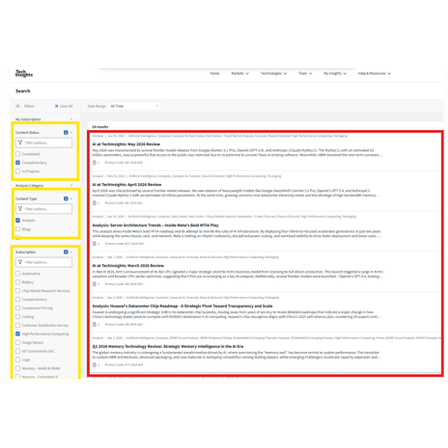448x448 pixels.
Task: Click the document icon under May 2026 Review
Action: tap(94, 163)
